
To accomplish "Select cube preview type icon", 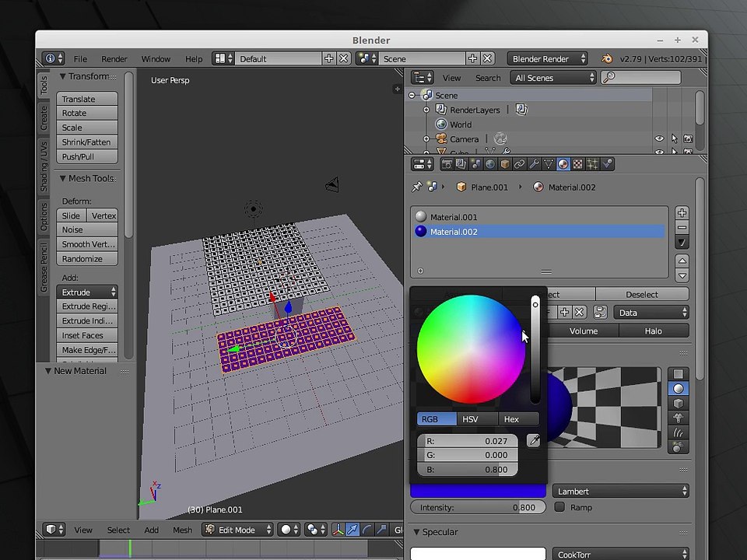I will click(x=679, y=404).
